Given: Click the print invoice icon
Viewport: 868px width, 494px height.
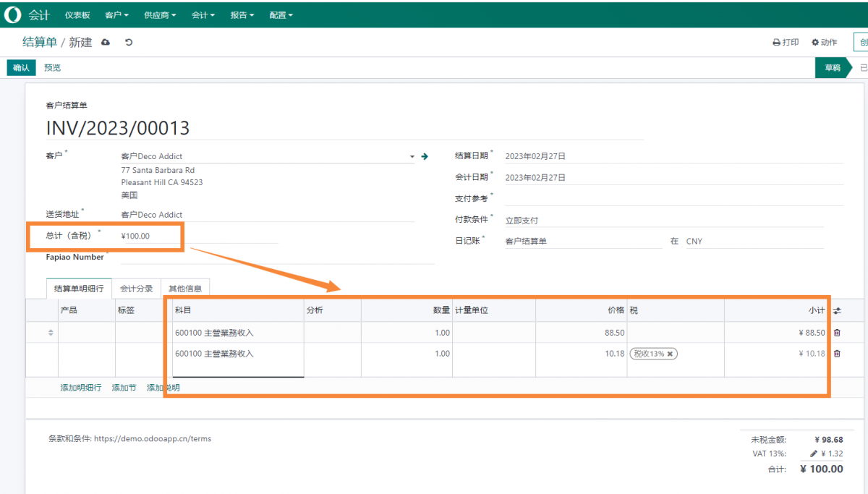Looking at the screenshot, I should coord(778,42).
